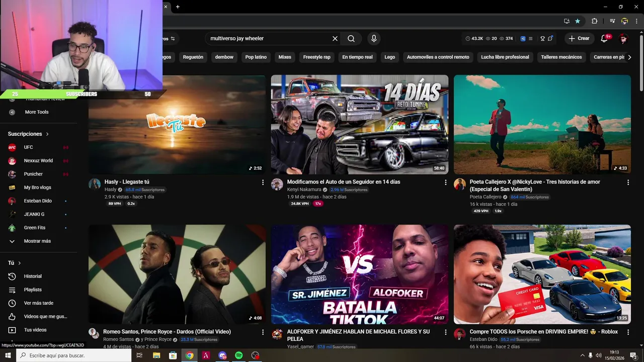644x362 pixels.
Task: Select the dembow filter chip
Action: click(x=224, y=57)
